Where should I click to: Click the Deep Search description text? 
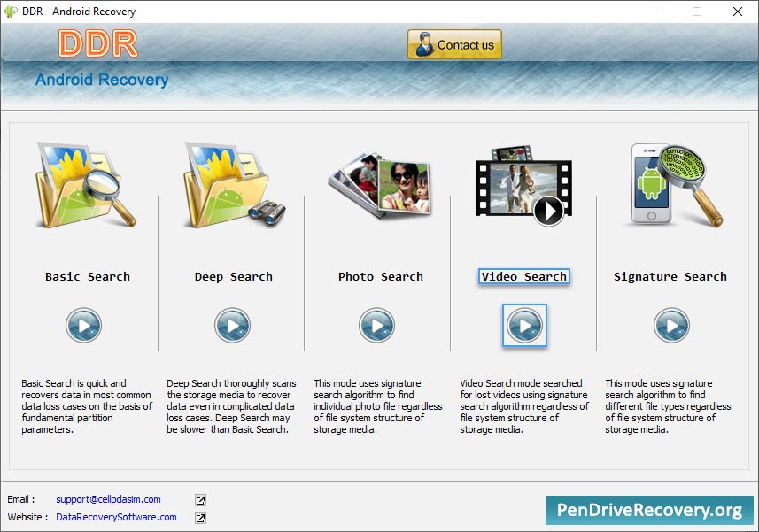point(231,406)
